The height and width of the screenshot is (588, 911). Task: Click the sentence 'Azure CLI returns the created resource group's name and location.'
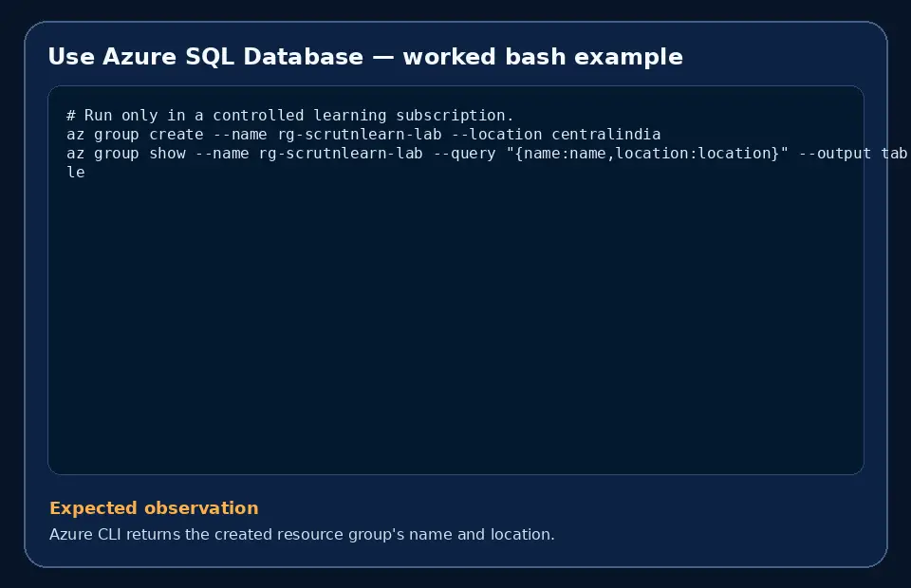point(302,534)
